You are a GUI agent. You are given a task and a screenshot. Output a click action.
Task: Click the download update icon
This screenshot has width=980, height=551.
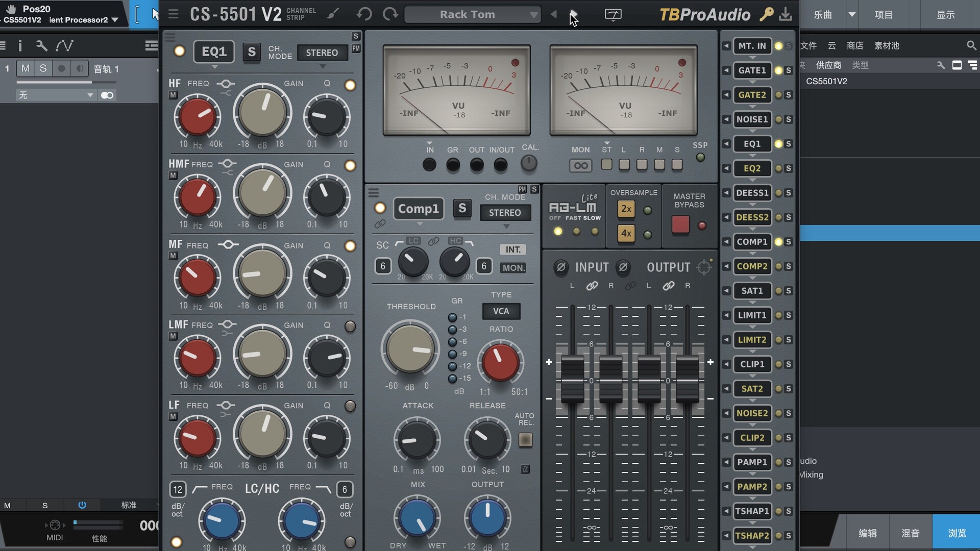[x=786, y=14]
